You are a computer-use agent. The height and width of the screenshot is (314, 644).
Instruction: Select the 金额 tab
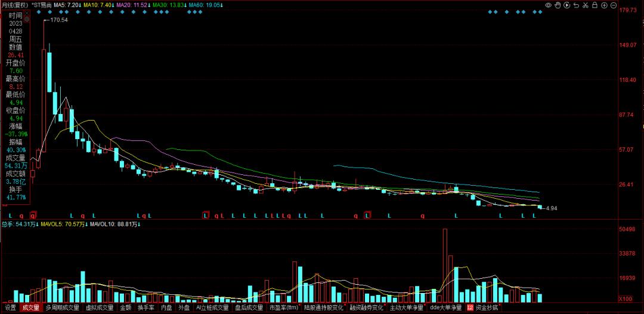[126, 307]
